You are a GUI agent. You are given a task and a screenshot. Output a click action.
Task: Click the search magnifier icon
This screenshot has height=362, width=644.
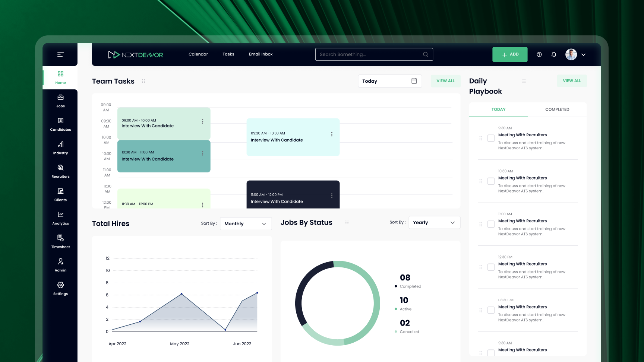point(425,54)
